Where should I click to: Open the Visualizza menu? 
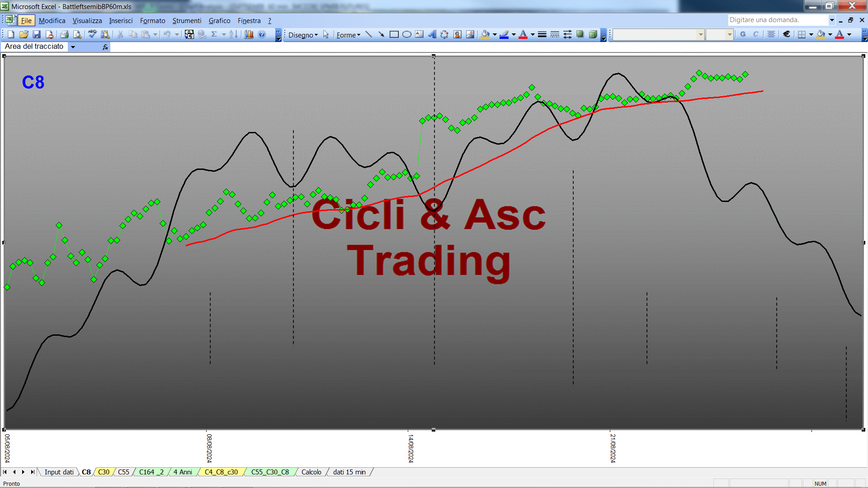(87, 21)
